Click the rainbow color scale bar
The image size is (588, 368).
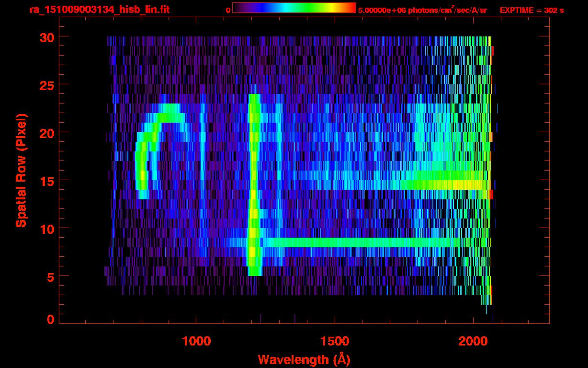(294, 8)
